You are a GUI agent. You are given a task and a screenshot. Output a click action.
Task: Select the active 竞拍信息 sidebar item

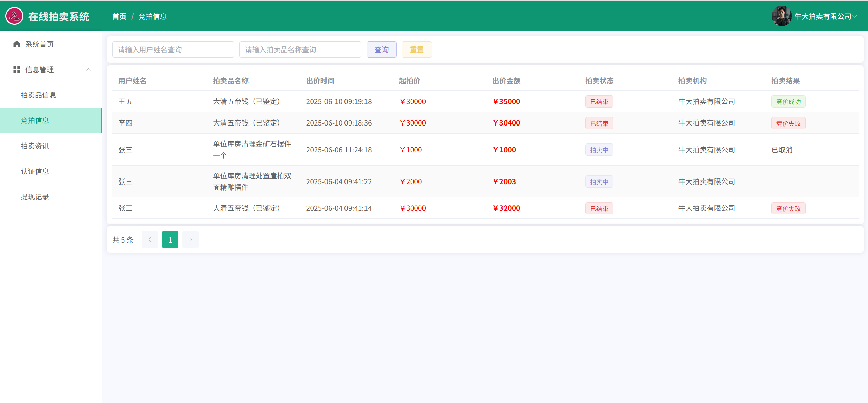35,120
